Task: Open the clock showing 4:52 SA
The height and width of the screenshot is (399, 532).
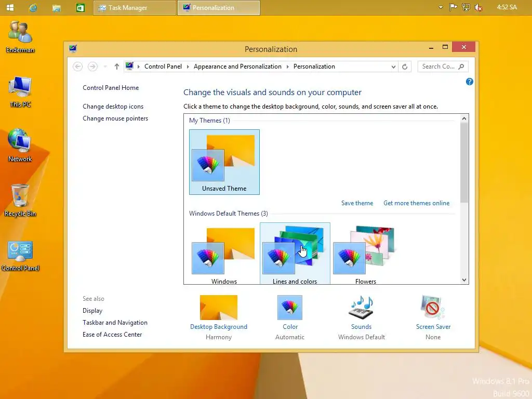Action: tap(507, 7)
